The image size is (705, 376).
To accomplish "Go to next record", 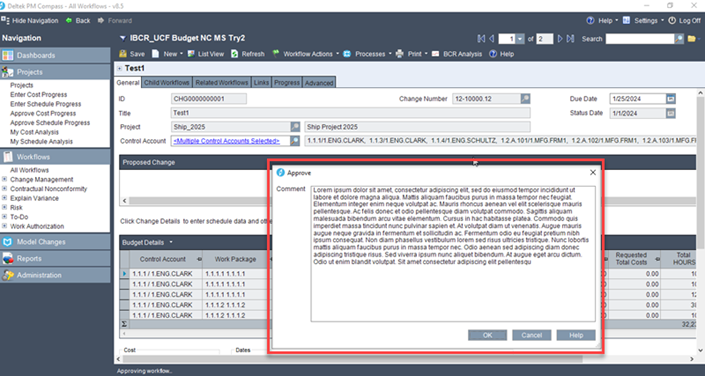I will (560, 39).
